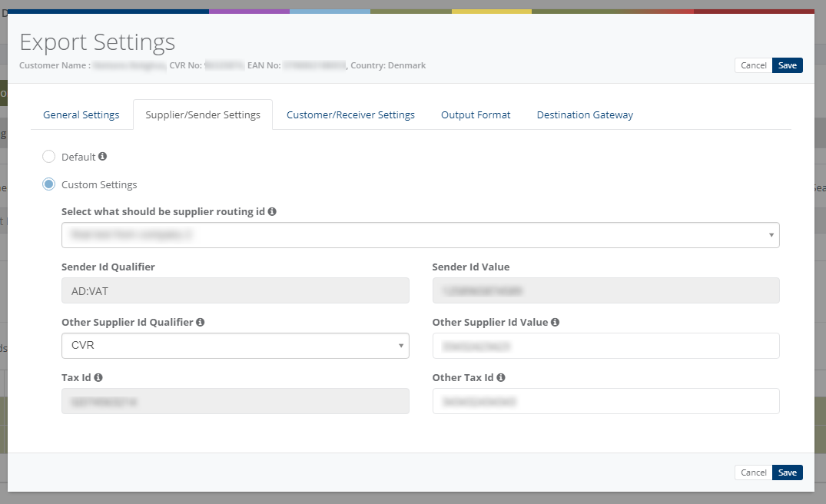Open the supplier routing id dropdown

(420, 235)
